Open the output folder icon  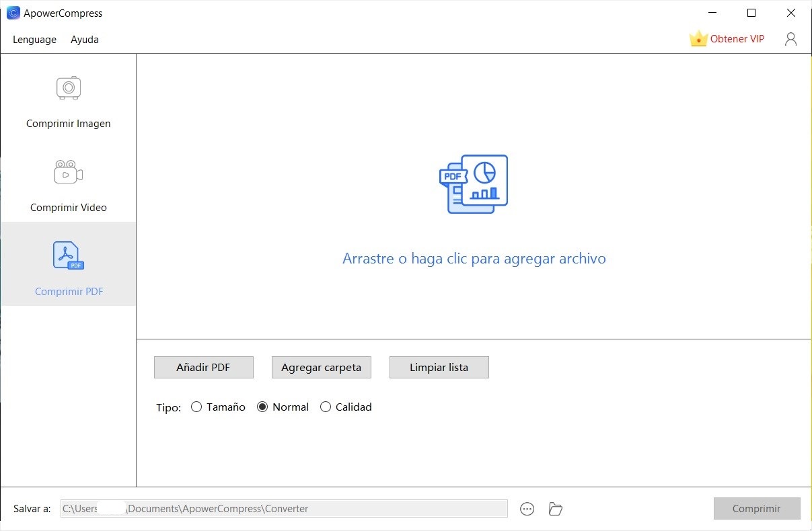click(556, 509)
